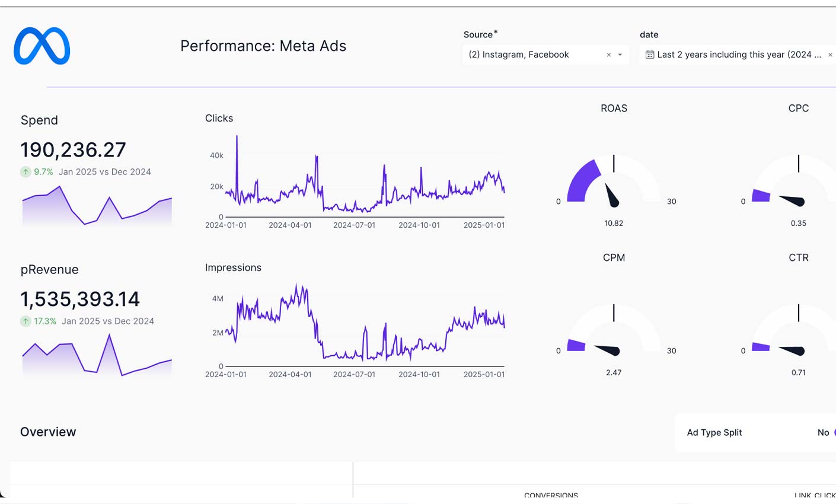The height and width of the screenshot is (504, 836).
Task: Click the CTR gauge needle
Action: click(792, 350)
